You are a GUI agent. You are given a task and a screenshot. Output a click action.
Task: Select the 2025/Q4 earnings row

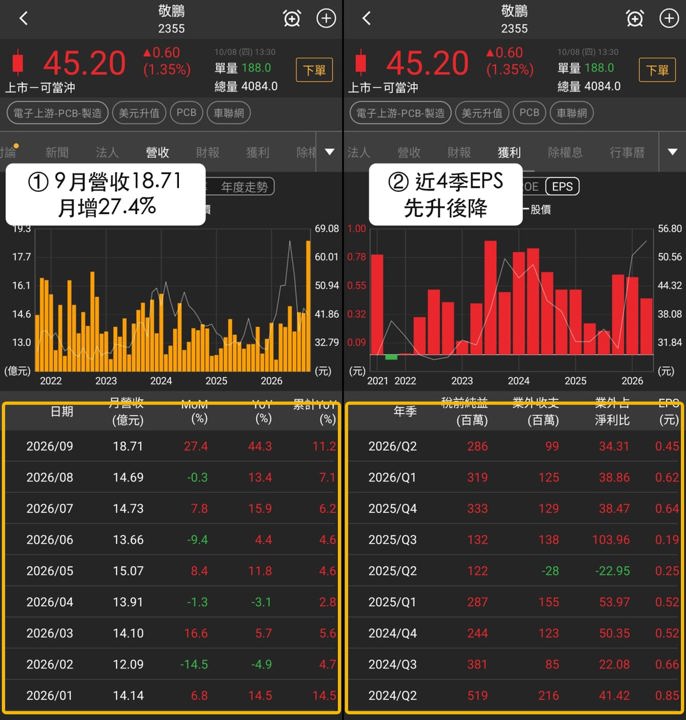pos(514,509)
